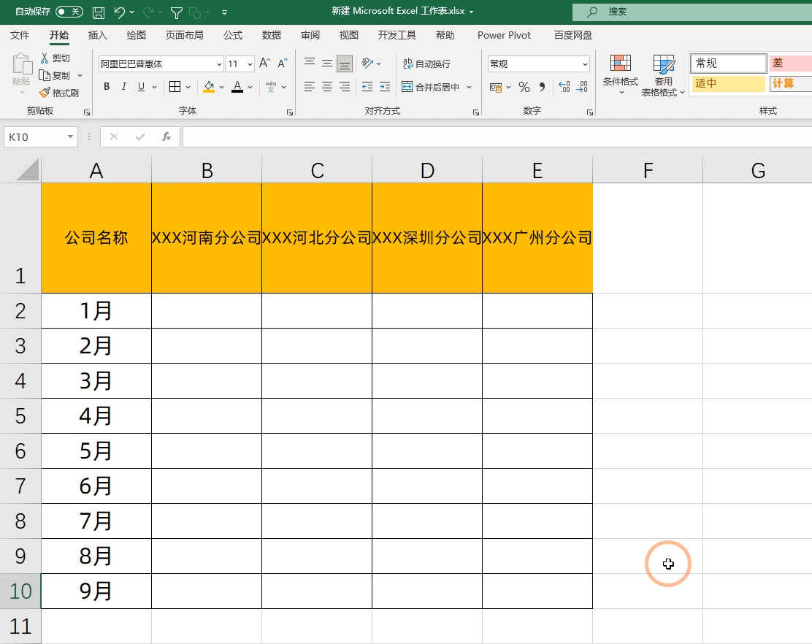Open Number group dialog launcher
812x644 pixels.
(x=590, y=112)
